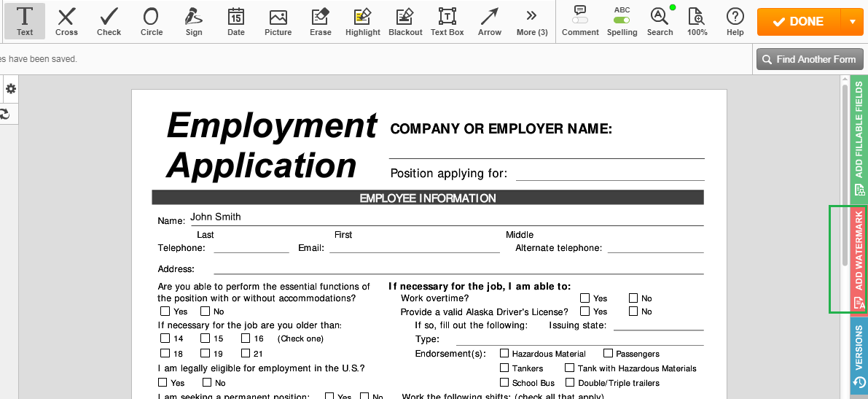The width and height of the screenshot is (868, 399).
Task: Add a Text Box
Action: click(447, 21)
